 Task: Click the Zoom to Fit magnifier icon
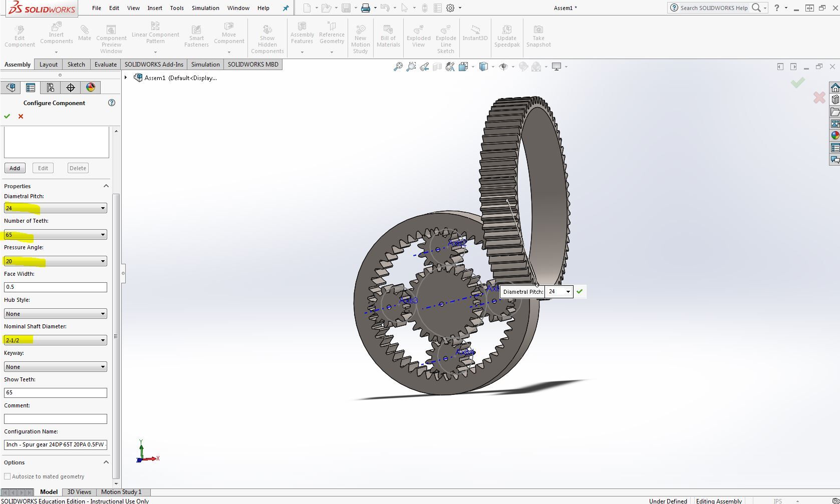(398, 67)
